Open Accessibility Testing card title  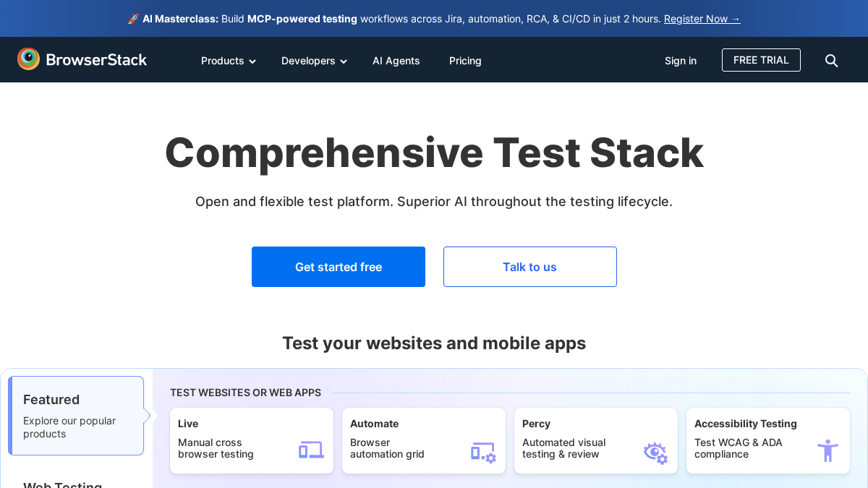pos(746,424)
